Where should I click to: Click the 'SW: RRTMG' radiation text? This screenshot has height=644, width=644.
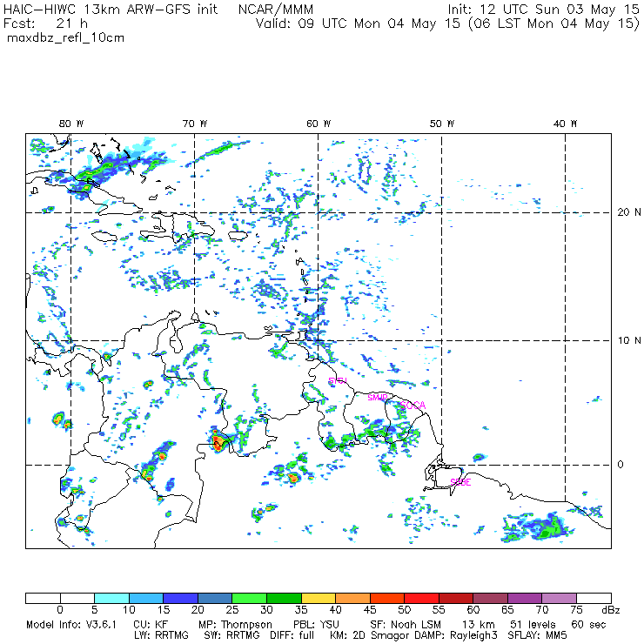(232, 635)
